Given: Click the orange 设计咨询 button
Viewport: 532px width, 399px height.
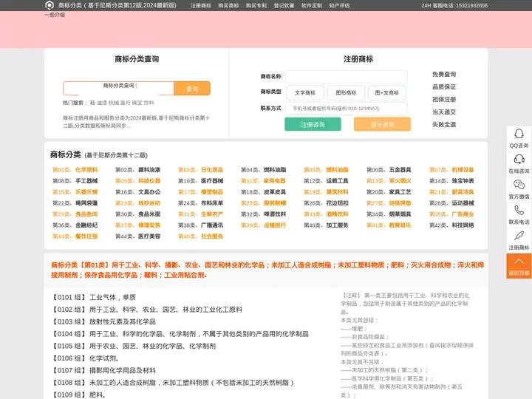Looking at the screenshot, I should coord(383,125).
